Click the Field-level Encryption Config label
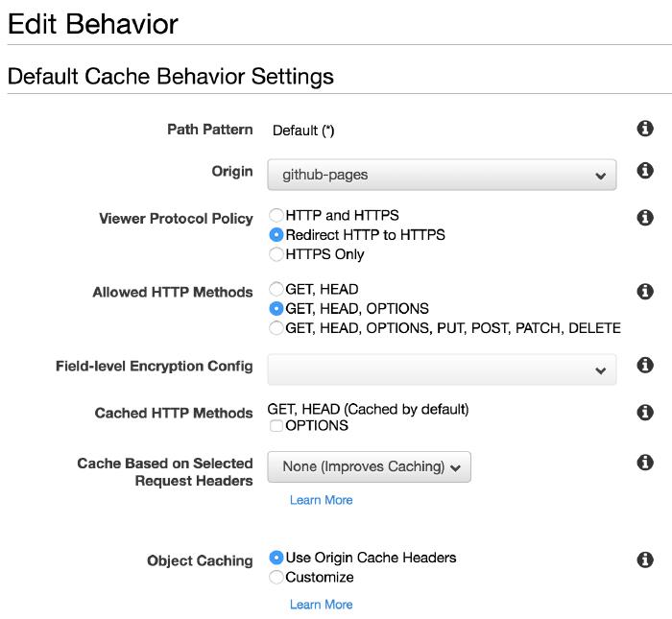 click(x=155, y=367)
